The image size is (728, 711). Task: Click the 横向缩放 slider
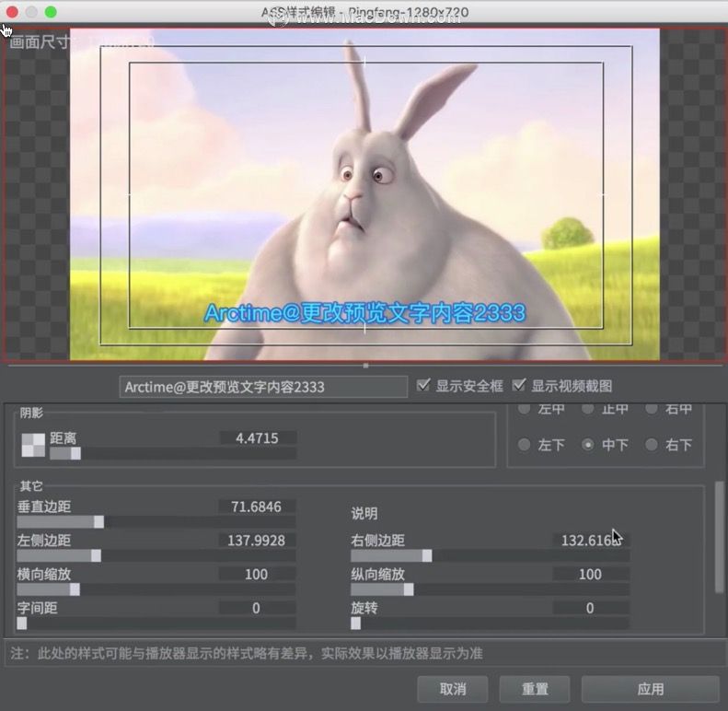(156, 589)
